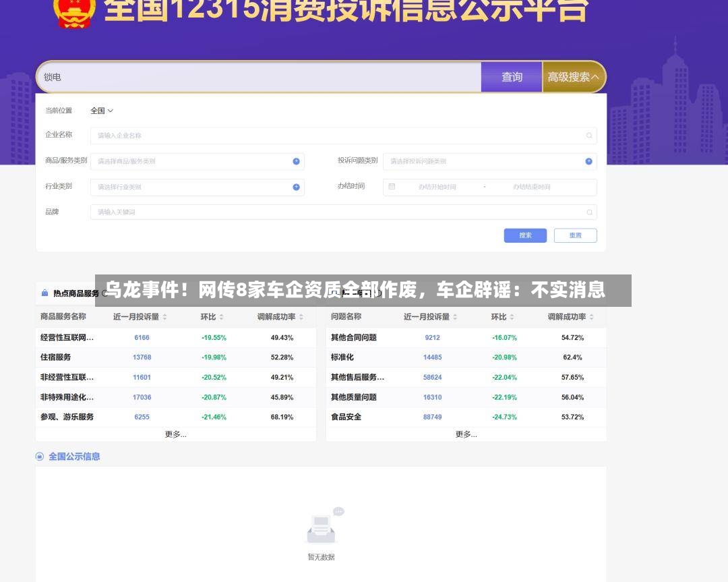The width and height of the screenshot is (728, 582).
Task: Select the 非经营性互联… row name
Action: click(x=67, y=377)
